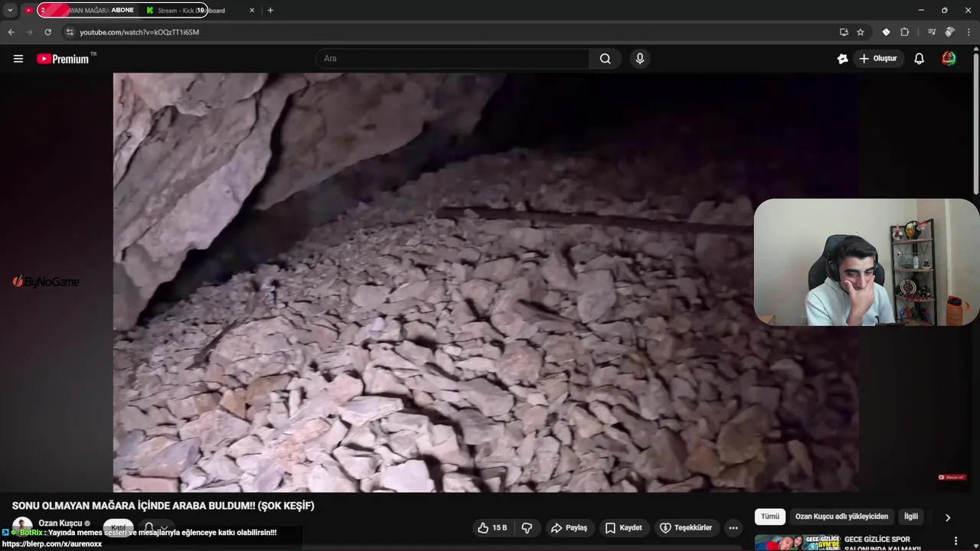Open the YouTube account avatar menu

pos(949,59)
